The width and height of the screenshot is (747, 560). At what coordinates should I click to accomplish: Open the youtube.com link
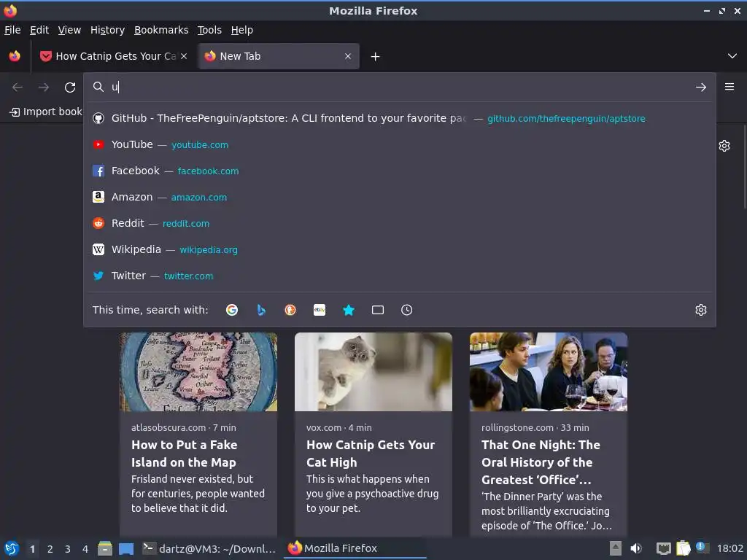(x=200, y=145)
